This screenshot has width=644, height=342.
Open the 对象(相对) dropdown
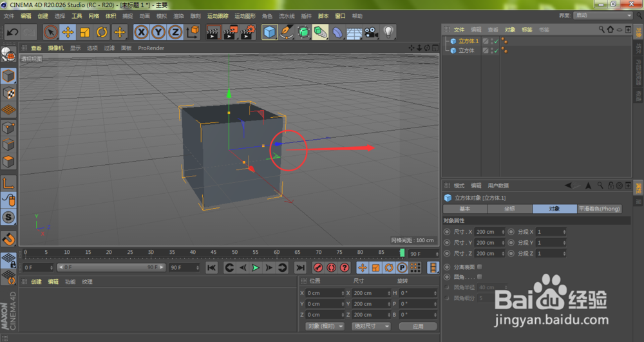click(325, 326)
